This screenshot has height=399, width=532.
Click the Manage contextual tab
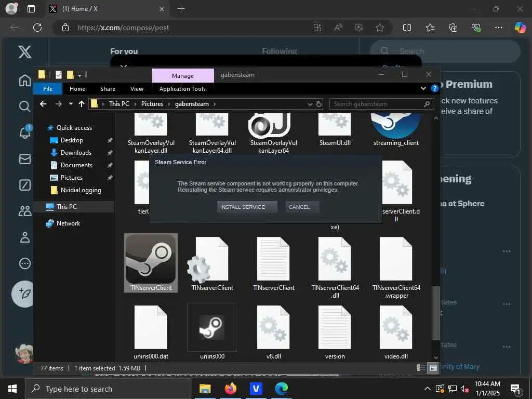183,76
